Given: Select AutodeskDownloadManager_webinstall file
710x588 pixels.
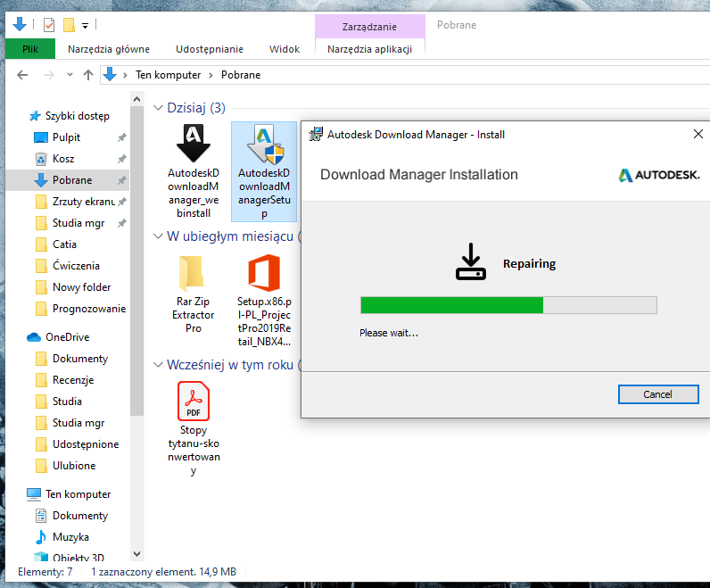Looking at the screenshot, I should pos(194,171).
